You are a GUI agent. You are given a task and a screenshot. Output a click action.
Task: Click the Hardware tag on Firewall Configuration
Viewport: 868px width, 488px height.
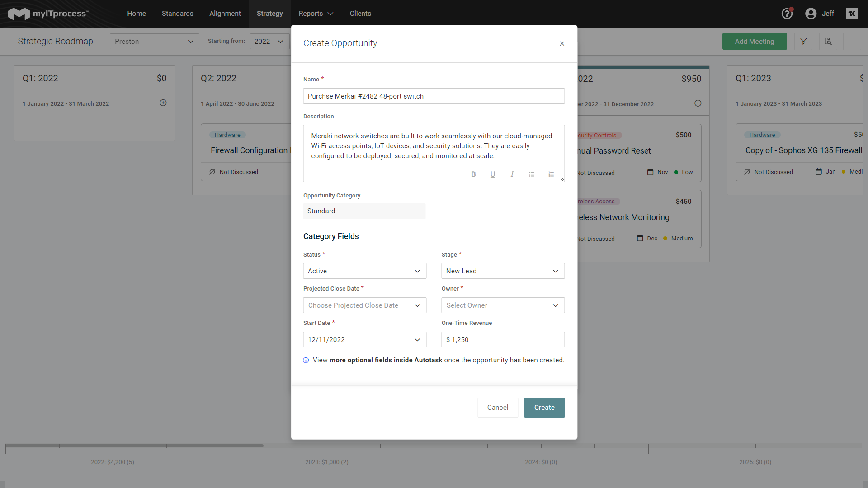coord(227,135)
